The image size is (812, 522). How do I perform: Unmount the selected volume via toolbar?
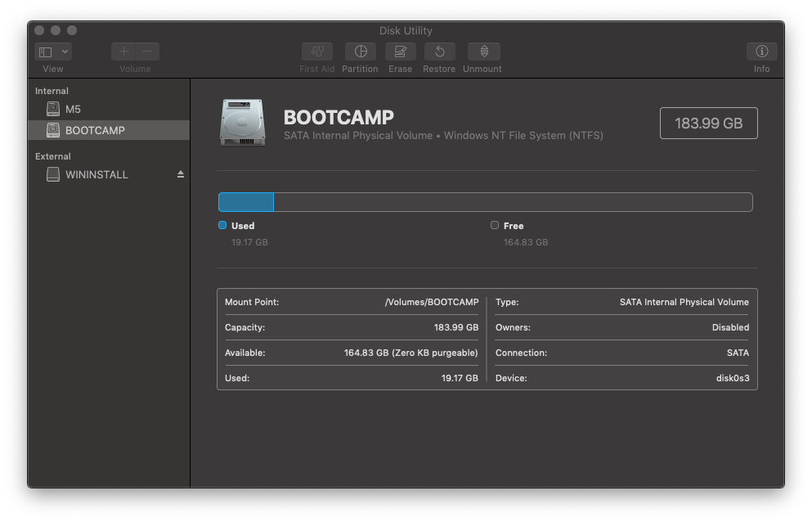click(482, 52)
